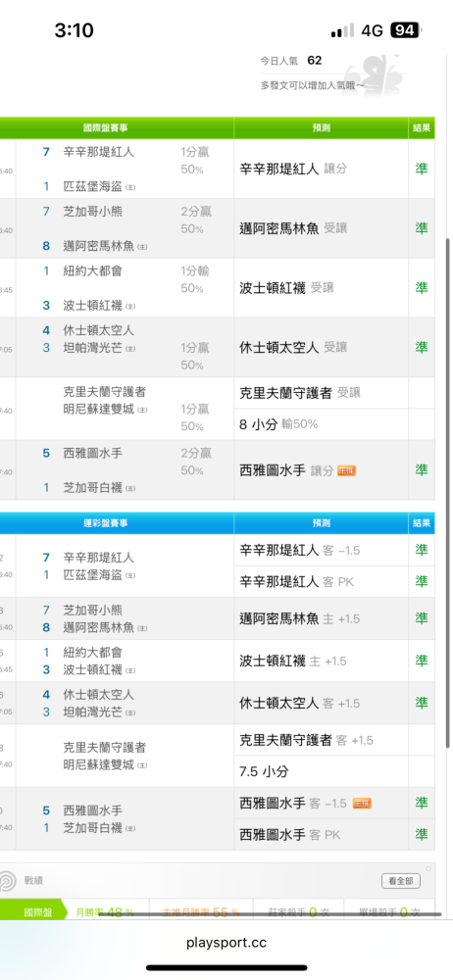Screen dimensions: 453x980
Task: Tap home-team marker beside 匹茲堡海盜 in 國際盤賽事
Action: click(130, 187)
